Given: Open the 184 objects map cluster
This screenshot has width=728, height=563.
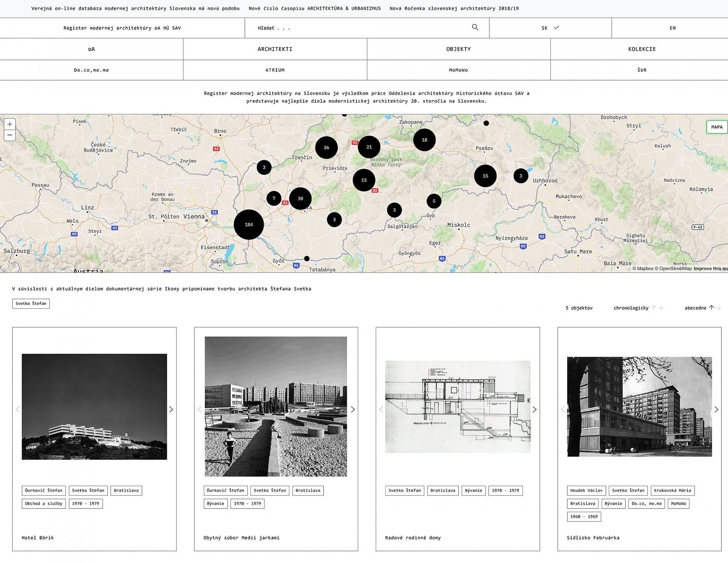Looking at the screenshot, I should pyautogui.click(x=249, y=224).
